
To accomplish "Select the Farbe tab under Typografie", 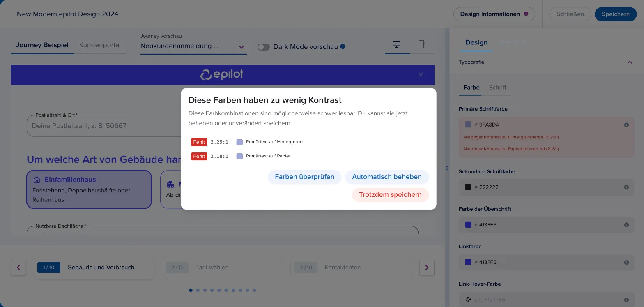I will pos(471,88).
